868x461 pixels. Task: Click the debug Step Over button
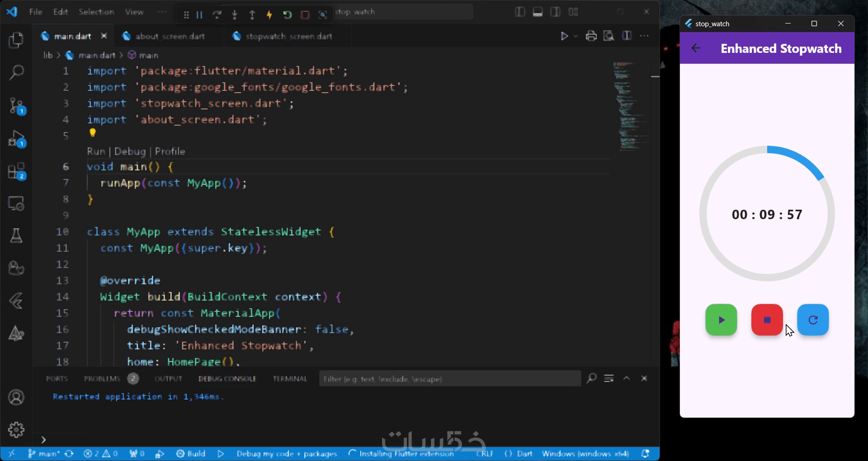(217, 14)
